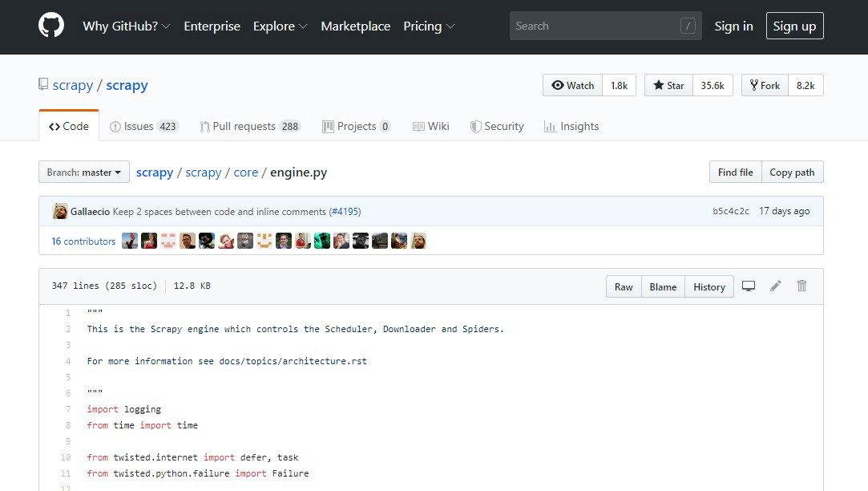Star the repository

coord(668,85)
